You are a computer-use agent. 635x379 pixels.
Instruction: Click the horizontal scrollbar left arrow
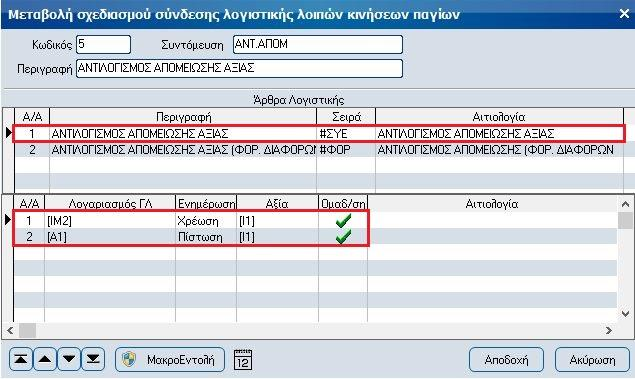10,330
